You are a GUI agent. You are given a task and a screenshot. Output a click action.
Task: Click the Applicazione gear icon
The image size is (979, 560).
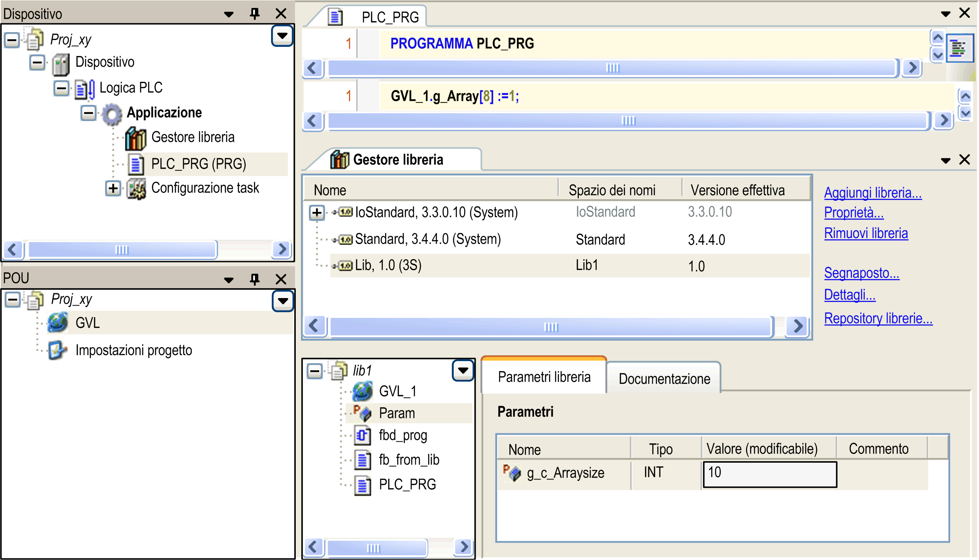(x=112, y=114)
